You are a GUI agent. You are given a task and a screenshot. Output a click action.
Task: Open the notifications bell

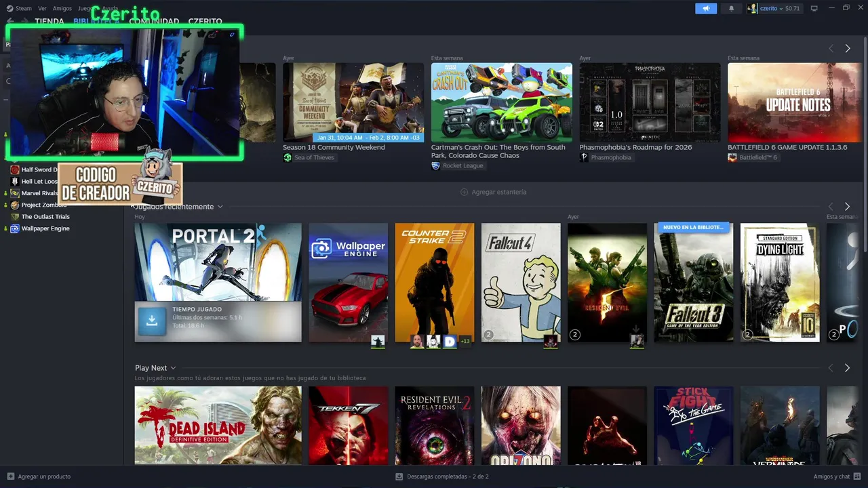coord(731,8)
